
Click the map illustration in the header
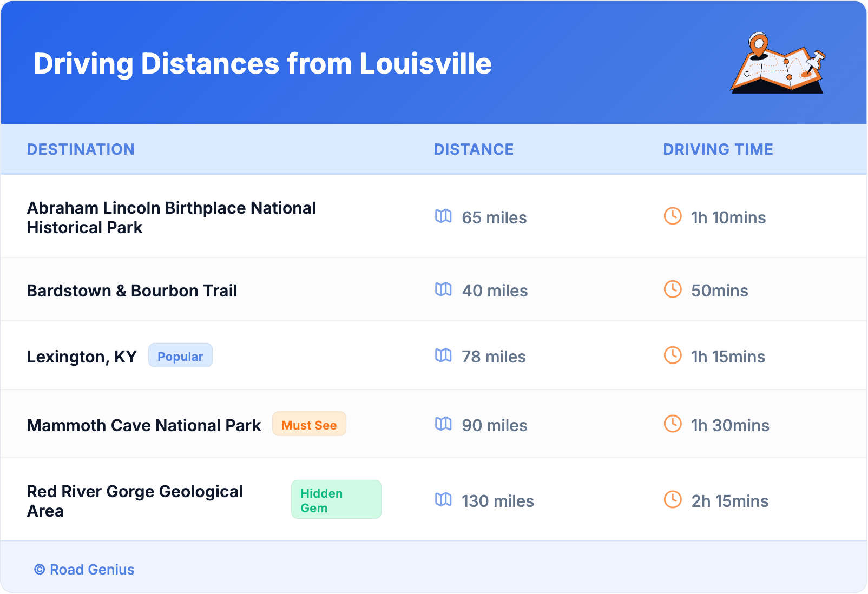tap(778, 64)
